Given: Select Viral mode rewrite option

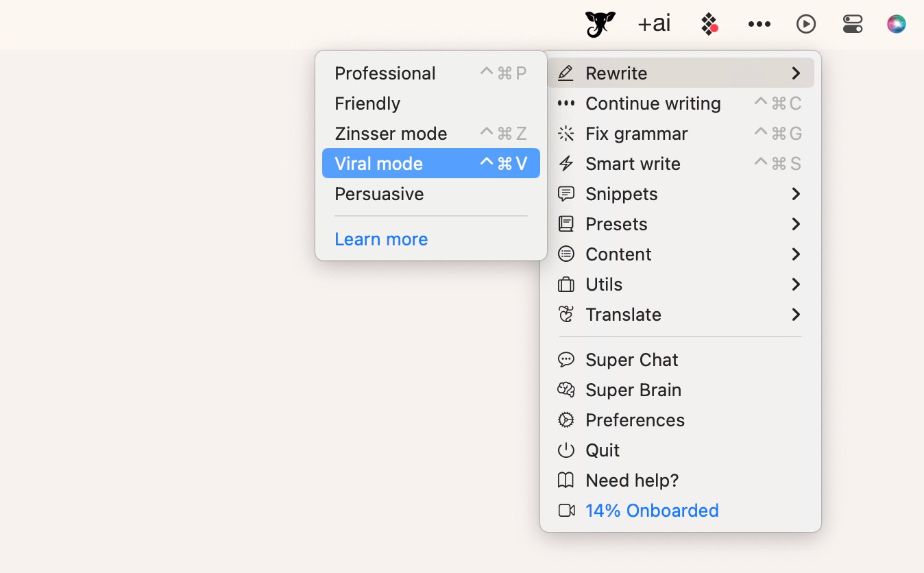Looking at the screenshot, I should (x=431, y=164).
